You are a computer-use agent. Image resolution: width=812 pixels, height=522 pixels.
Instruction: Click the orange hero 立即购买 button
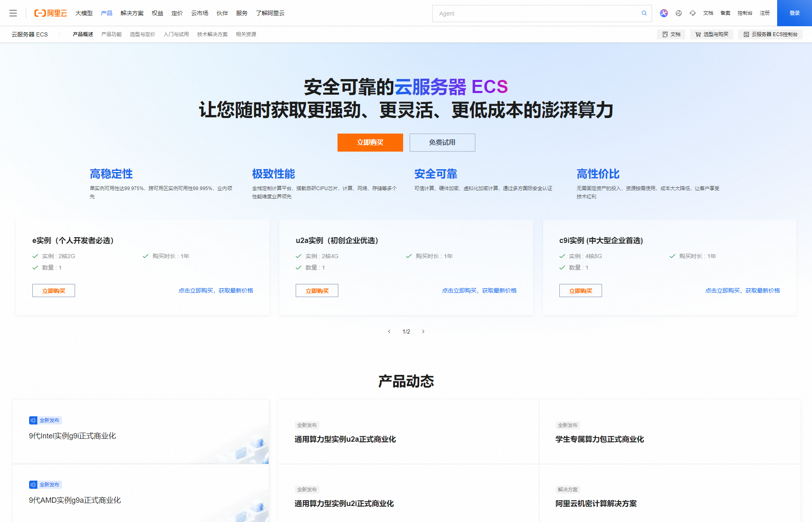[x=370, y=143]
